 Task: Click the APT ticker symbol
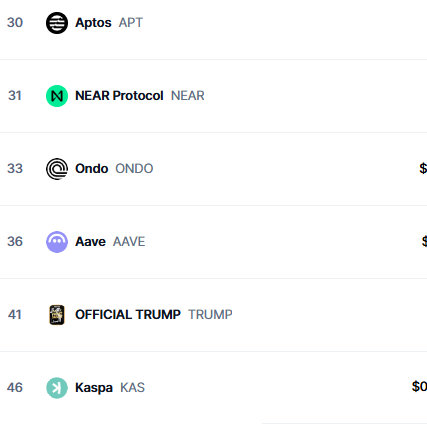click(x=131, y=23)
